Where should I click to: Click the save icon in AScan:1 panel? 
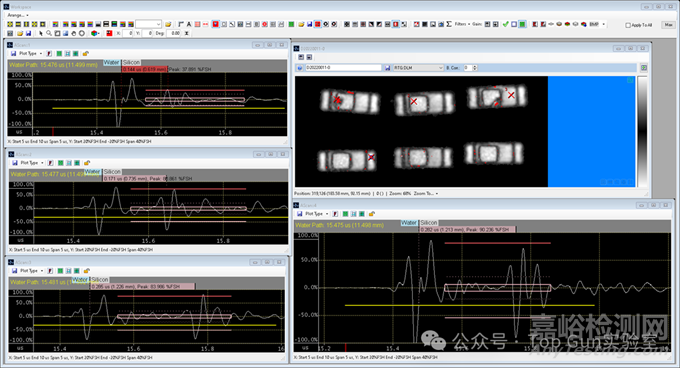pos(13,54)
